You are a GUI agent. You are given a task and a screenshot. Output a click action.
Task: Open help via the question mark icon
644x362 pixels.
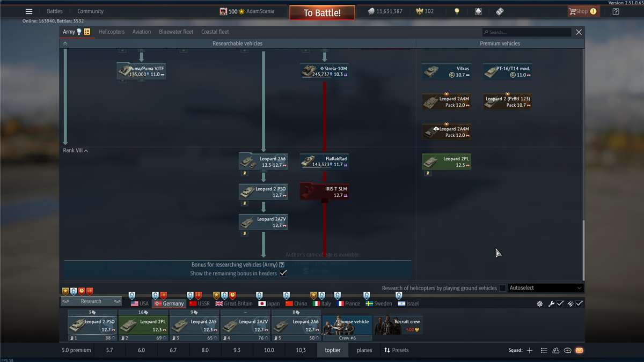point(615,11)
